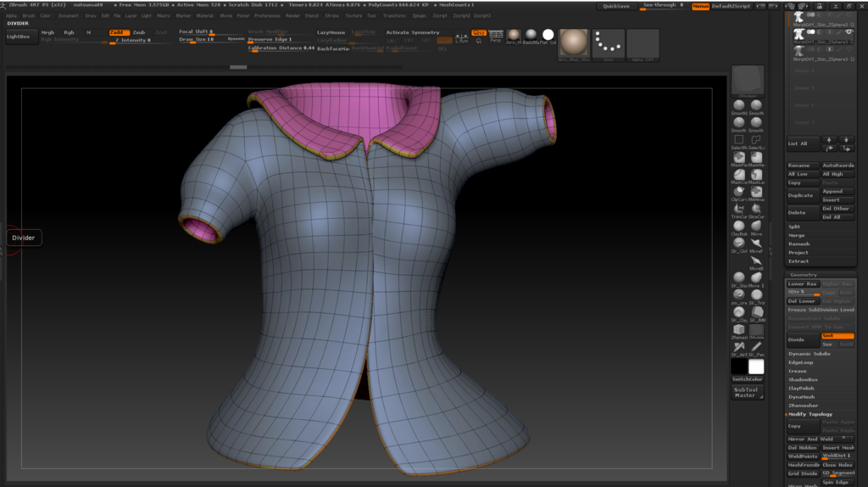Select the Move brush icon
The width and height of the screenshot is (868, 487).
tap(756, 227)
